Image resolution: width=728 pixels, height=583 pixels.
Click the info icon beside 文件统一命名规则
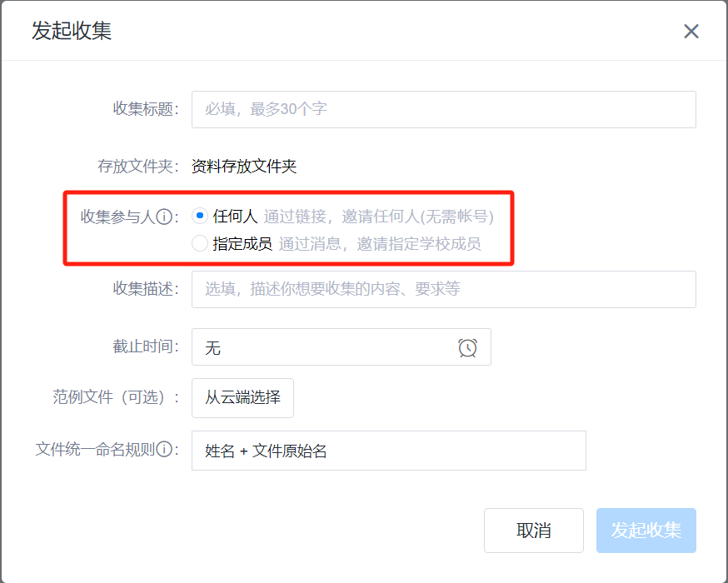[x=164, y=450]
